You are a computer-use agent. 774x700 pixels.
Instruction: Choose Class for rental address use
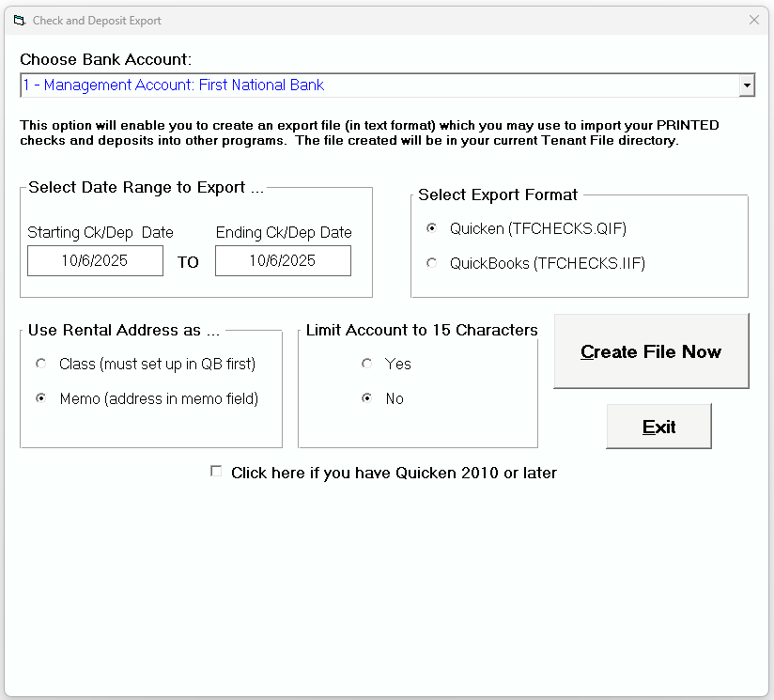click(x=39, y=363)
